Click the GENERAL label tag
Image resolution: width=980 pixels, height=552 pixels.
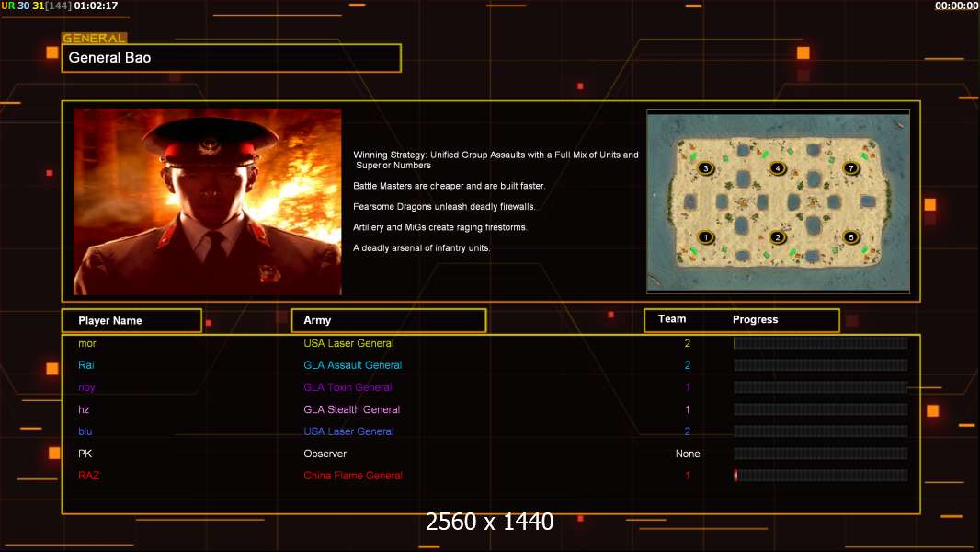coord(95,38)
